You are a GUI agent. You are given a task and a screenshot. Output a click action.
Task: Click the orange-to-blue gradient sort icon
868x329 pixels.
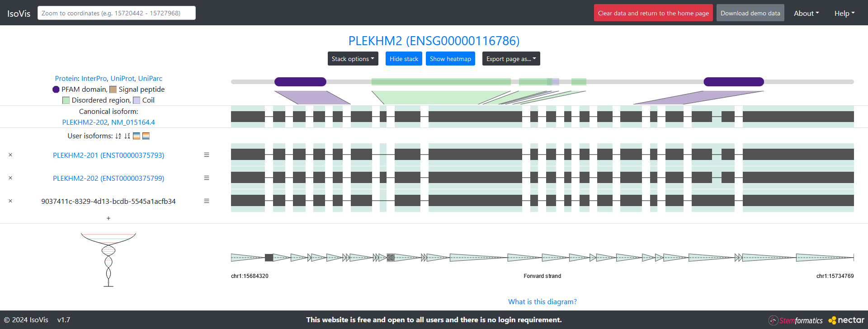click(x=146, y=136)
